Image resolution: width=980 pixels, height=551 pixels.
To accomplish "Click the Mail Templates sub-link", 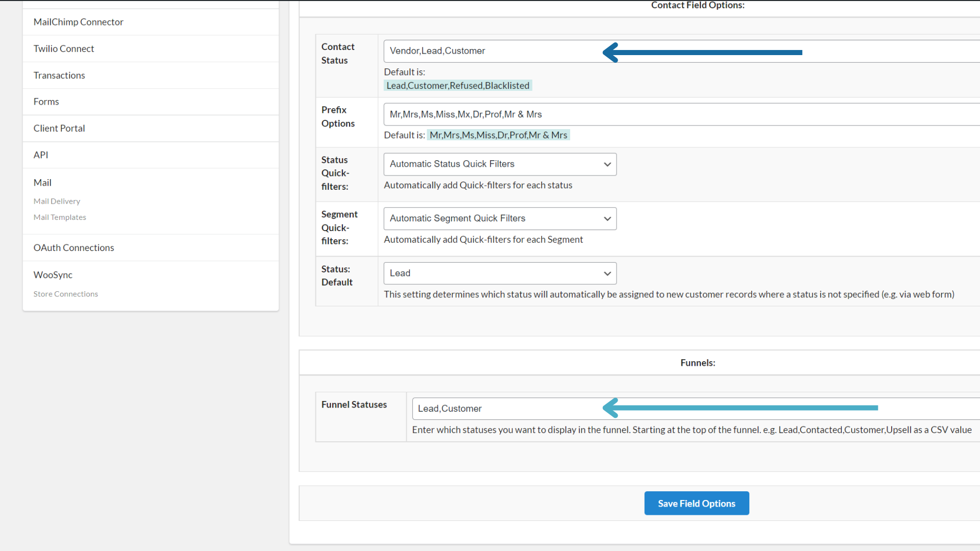I will pos(60,217).
